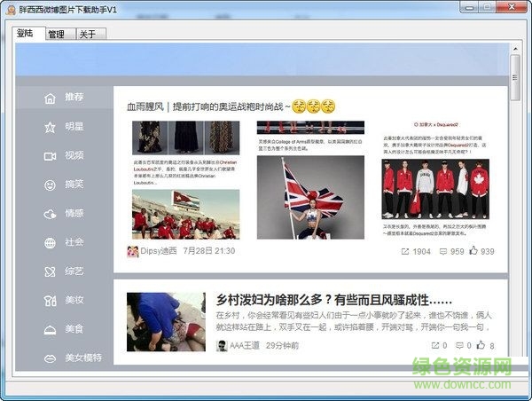Close the application window
The image size is (532, 401).
click(512, 7)
